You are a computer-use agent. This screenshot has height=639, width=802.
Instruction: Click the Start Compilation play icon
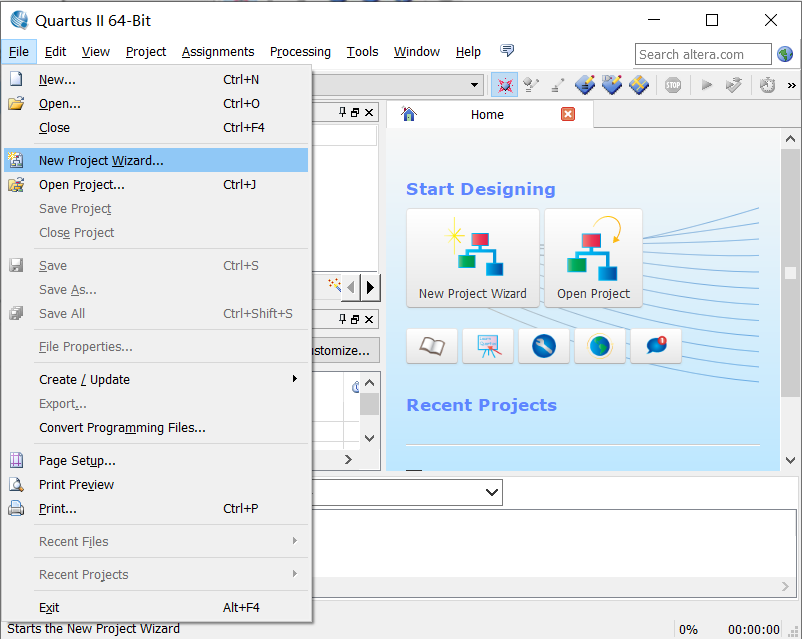click(707, 85)
